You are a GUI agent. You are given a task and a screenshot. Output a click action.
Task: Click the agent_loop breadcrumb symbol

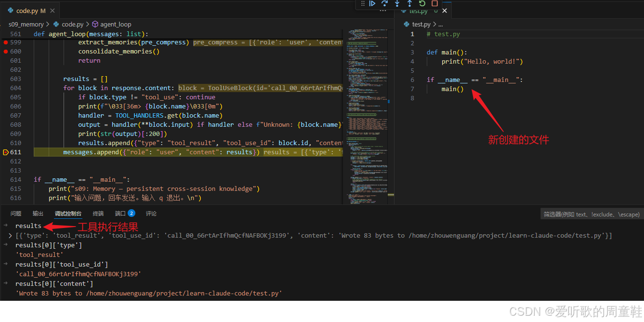click(116, 24)
